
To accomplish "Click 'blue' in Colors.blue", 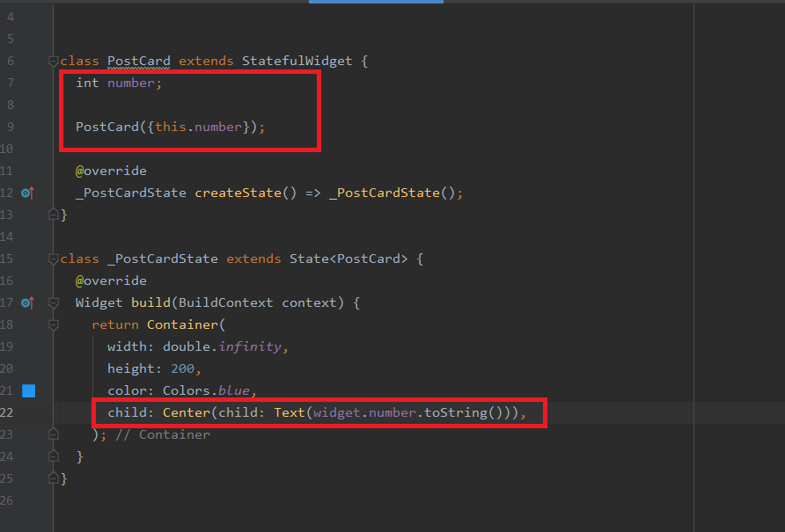I will (234, 391).
